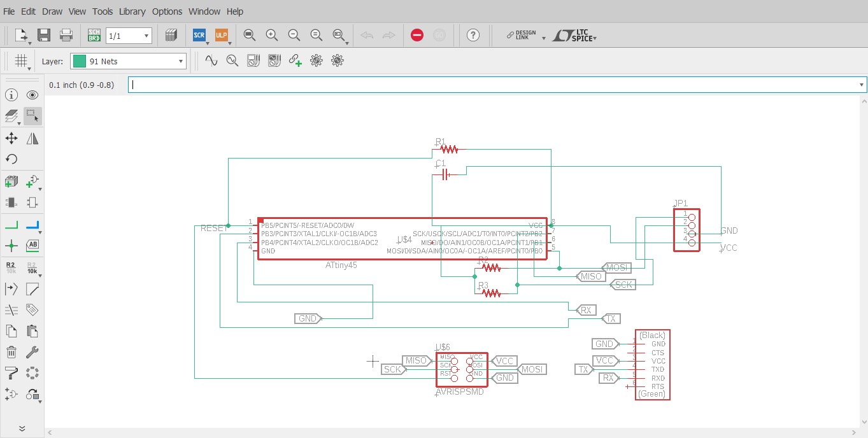Click the simulate sine wave icon
Viewport: 868px width, 438px height.
pos(211,60)
